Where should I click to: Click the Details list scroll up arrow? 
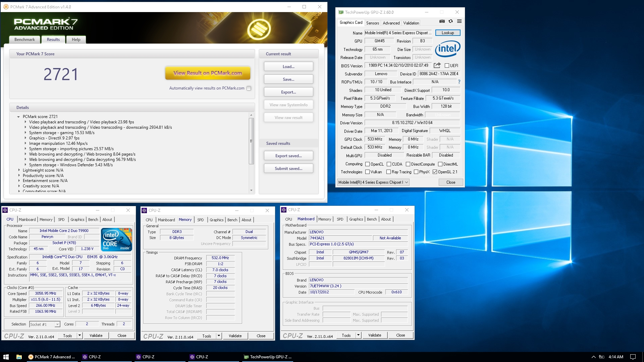click(x=251, y=115)
